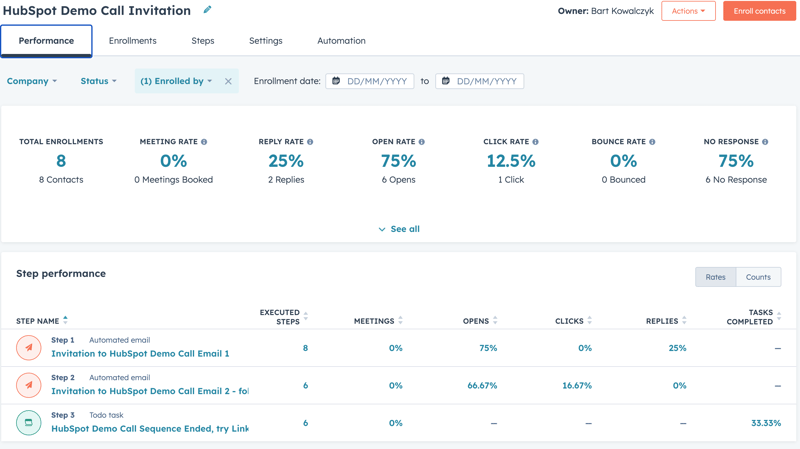This screenshot has width=800, height=449.
Task: Click Step 1 replies value 25%
Action: pos(678,348)
